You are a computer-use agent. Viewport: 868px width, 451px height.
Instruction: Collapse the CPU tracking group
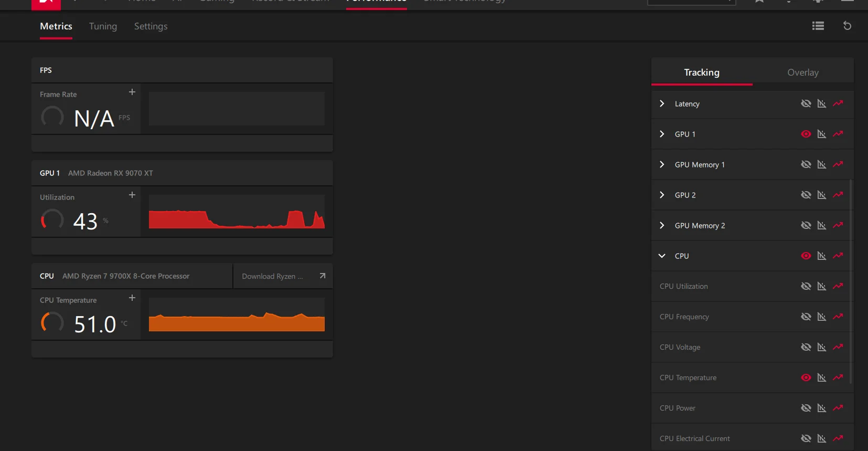click(662, 256)
